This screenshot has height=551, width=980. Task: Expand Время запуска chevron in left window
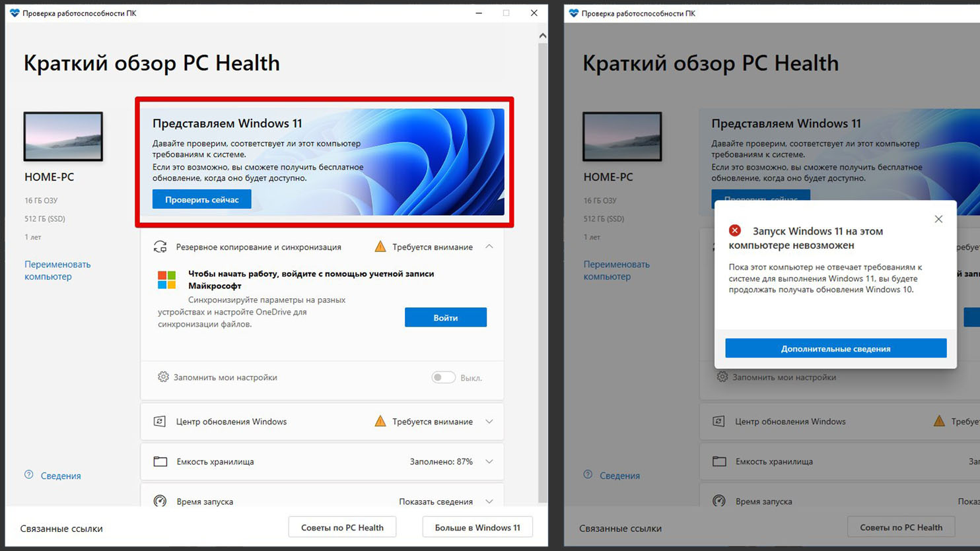489,502
